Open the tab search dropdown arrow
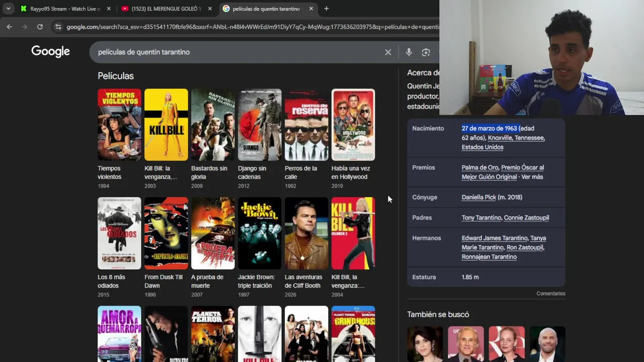Image resolution: width=644 pixels, height=362 pixels. [x=8, y=9]
